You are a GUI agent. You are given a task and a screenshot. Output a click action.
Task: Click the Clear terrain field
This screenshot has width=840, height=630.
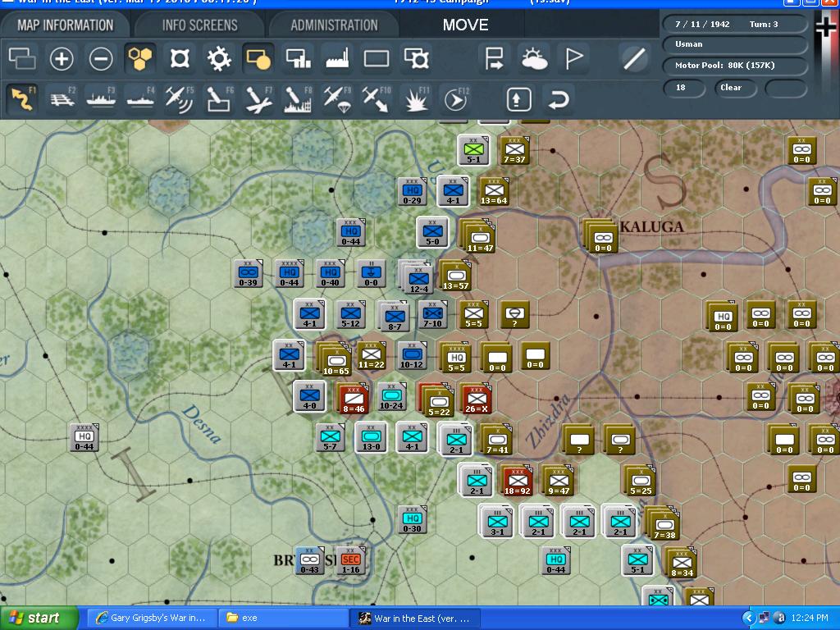pos(736,88)
